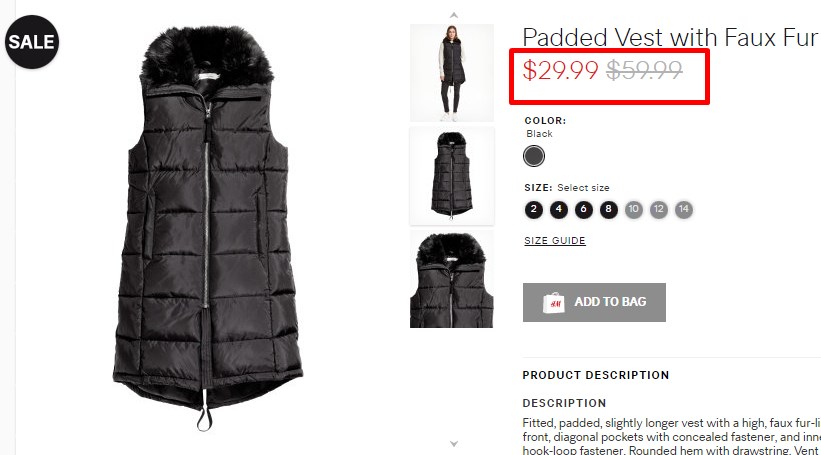View the model wearing vest thumbnail
This screenshot has width=821, height=455.
tap(452, 73)
